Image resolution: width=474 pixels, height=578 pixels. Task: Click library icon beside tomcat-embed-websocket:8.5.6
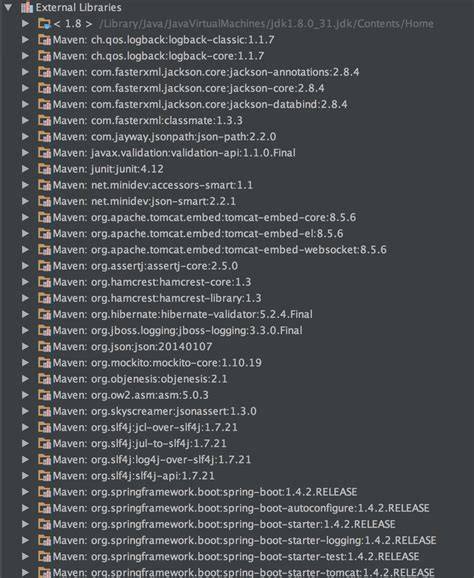44,250
